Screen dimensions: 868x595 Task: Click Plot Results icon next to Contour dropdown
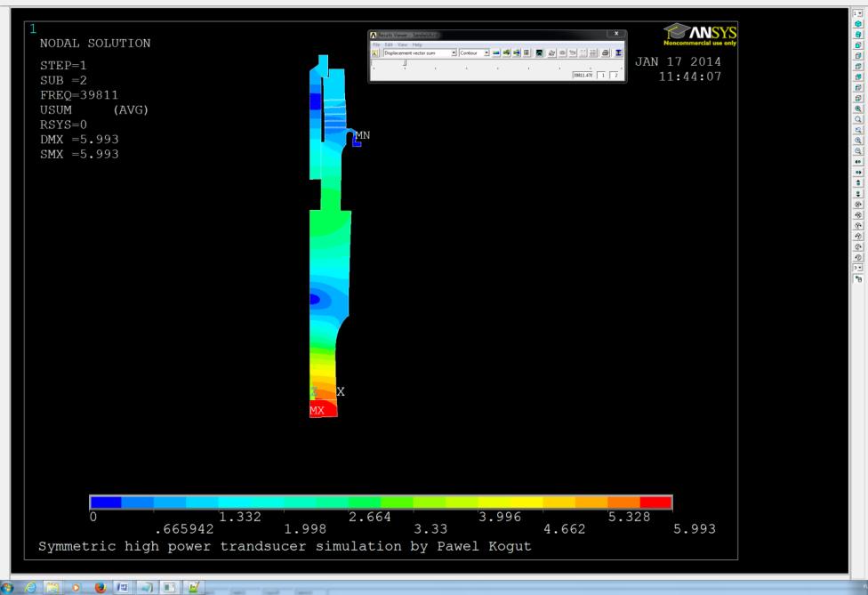(x=496, y=53)
